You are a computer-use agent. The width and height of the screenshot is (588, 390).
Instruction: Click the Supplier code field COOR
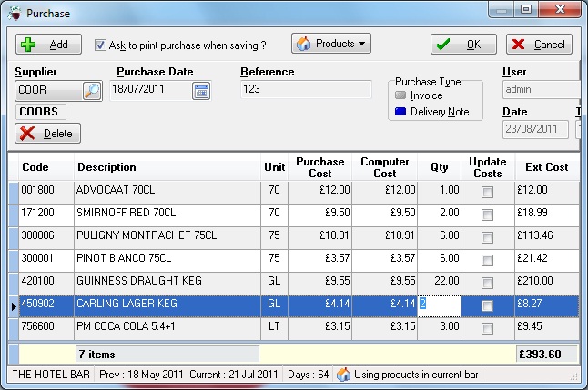pyautogui.click(x=49, y=90)
